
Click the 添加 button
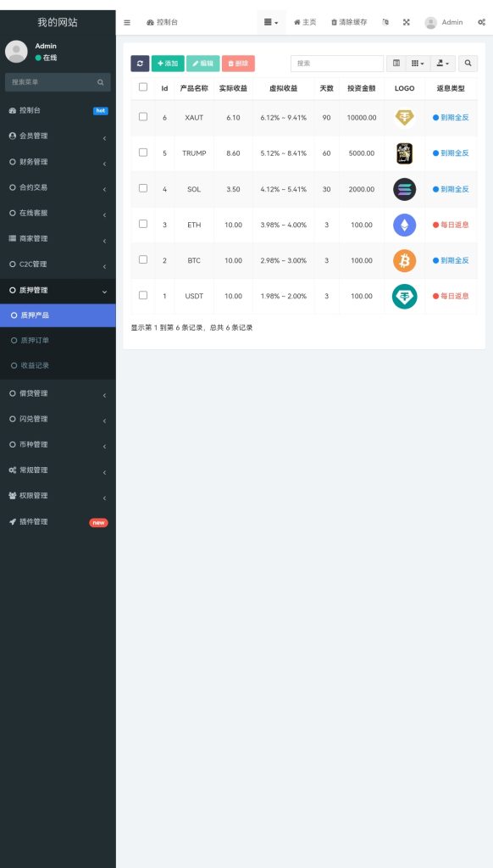click(168, 64)
